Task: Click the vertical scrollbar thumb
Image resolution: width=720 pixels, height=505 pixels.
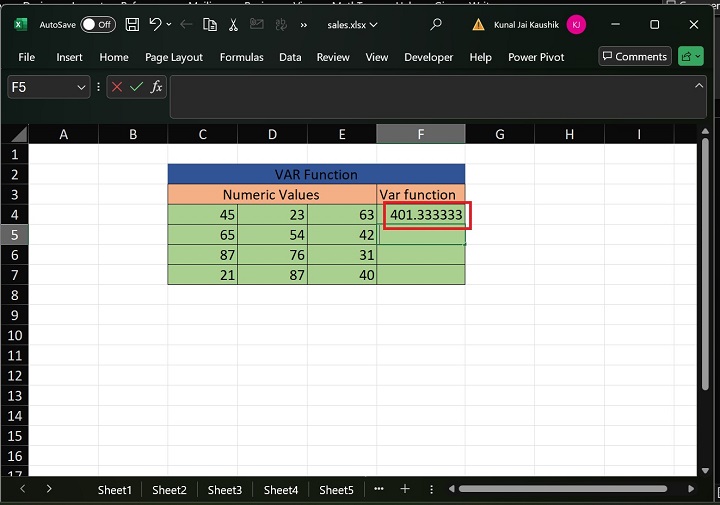Action: click(x=705, y=264)
